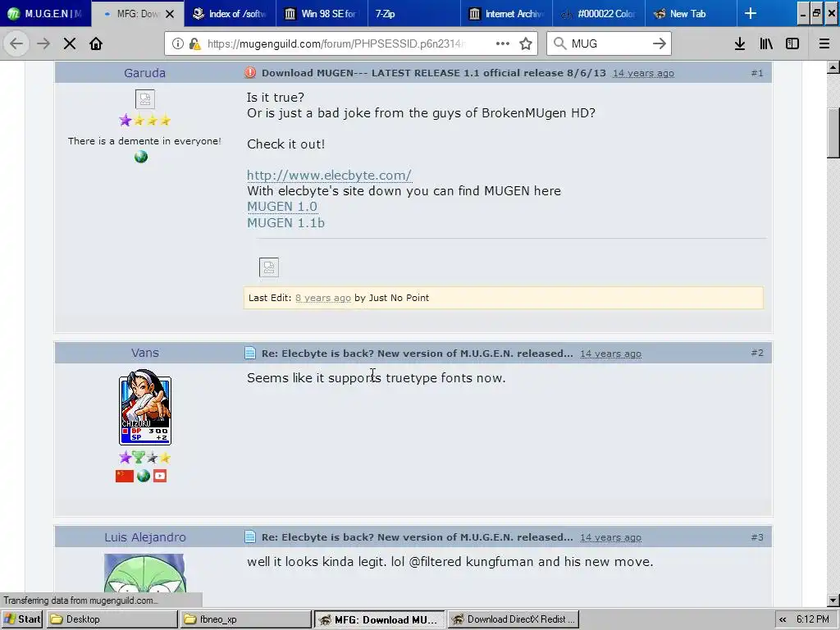
Task: Switch to the 7-Zip tab
Action: coord(413,13)
